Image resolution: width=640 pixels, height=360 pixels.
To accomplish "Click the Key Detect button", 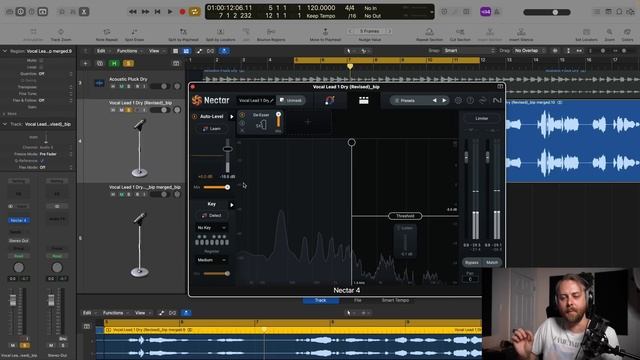I will 212,216.
